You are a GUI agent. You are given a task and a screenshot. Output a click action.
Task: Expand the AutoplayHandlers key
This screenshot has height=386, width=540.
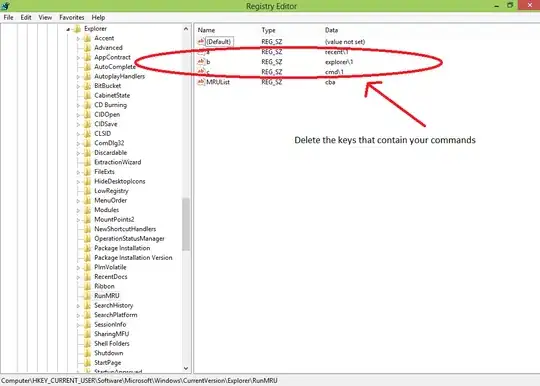[x=78, y=77]
